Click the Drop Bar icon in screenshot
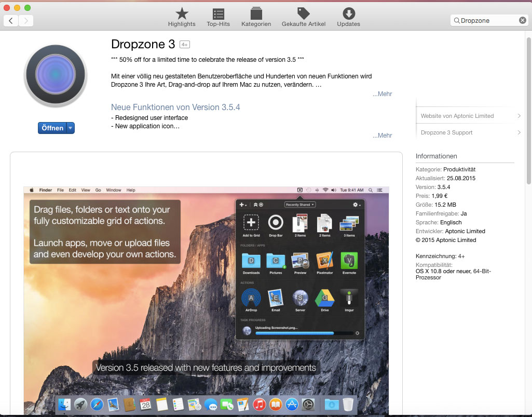Image resolution: width=532 pixels, height=417 pixels. click(x=276, y=223)
